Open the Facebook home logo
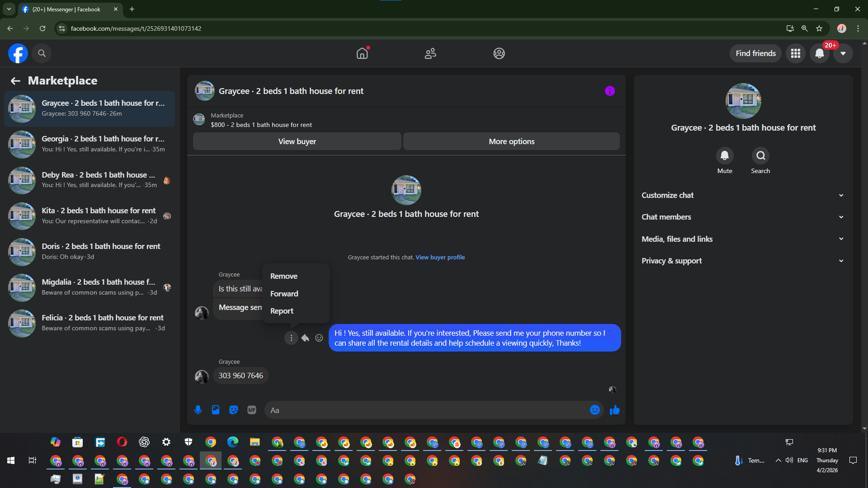The width and height of the screenshot is (868, 488). coord(18,53)
